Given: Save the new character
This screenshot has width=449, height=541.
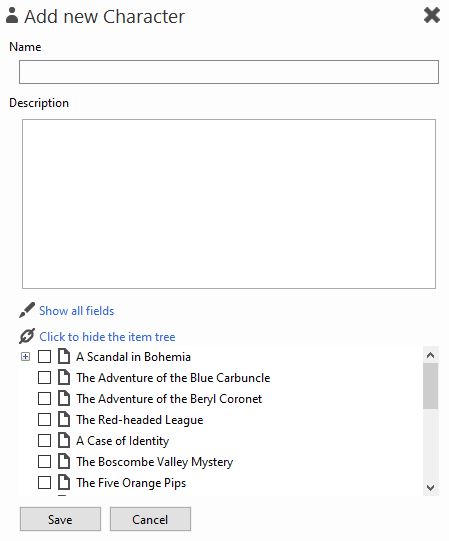Looking at the screenshot, I should click(x=60, y=519).
